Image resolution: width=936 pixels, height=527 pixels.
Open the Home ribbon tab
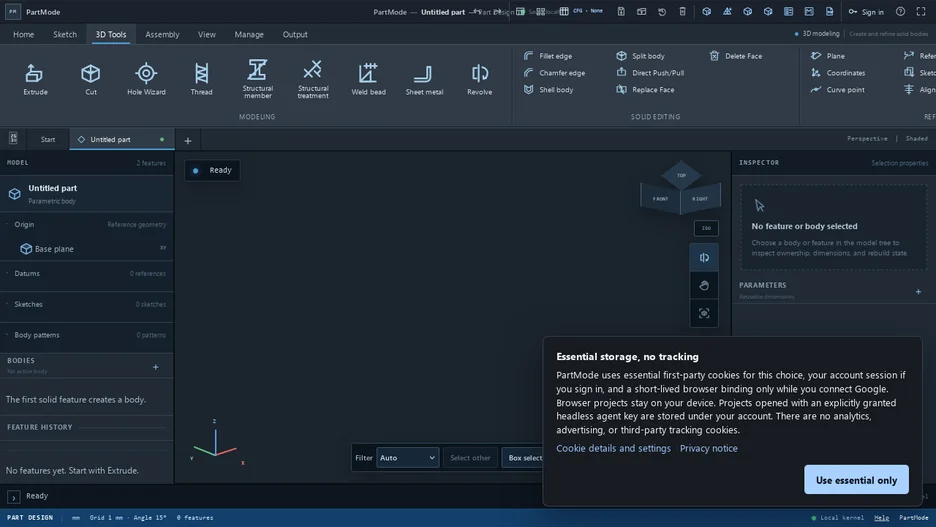(24, 35)
